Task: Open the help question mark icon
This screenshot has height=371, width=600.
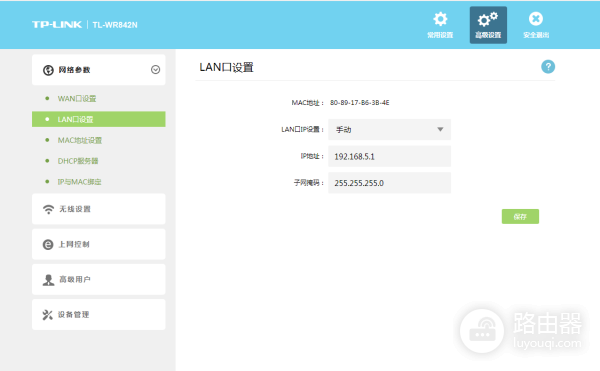Action: (548, 67)
